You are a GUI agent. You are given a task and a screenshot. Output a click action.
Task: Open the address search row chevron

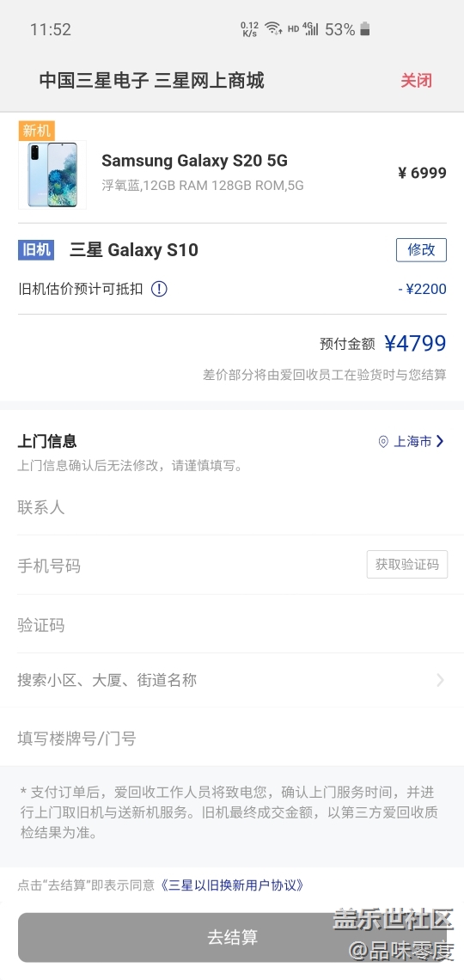440,680
